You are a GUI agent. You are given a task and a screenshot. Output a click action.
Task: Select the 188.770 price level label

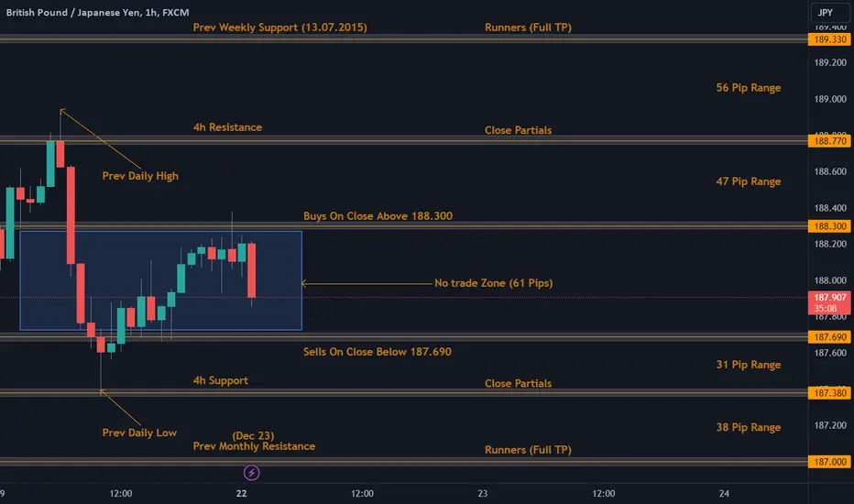[x=829, y=141]
